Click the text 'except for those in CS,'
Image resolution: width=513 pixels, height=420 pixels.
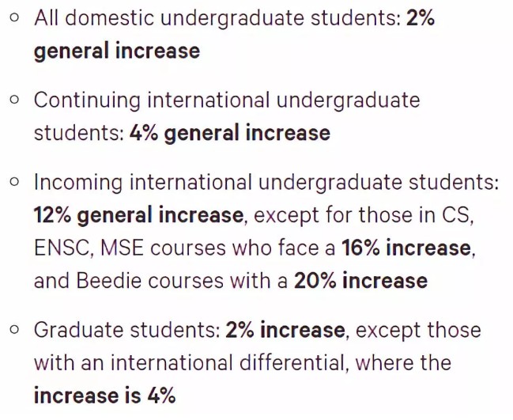(364, 216)
